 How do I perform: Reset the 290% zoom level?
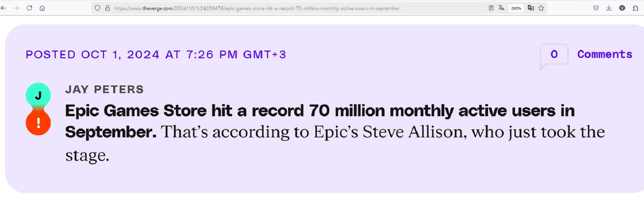pos(516,8)
